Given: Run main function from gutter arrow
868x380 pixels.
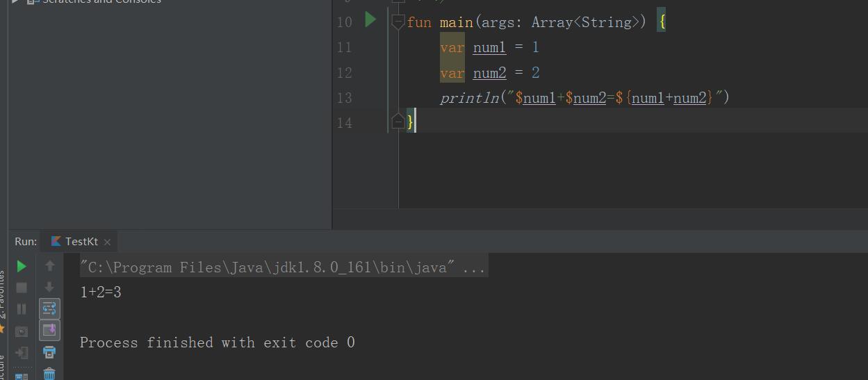Looking at the screenshot, I should (x=370, y=19).
